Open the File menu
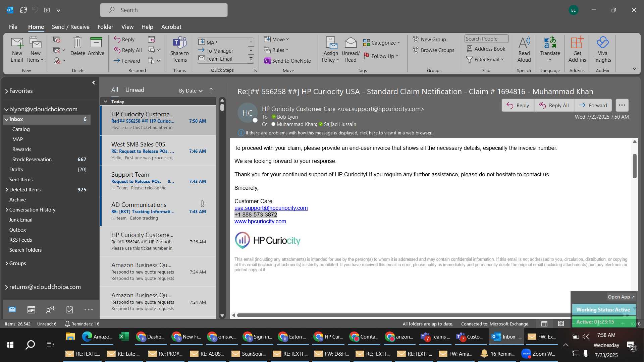Viewport: 644px width, 362px height. tap(13, 27)
